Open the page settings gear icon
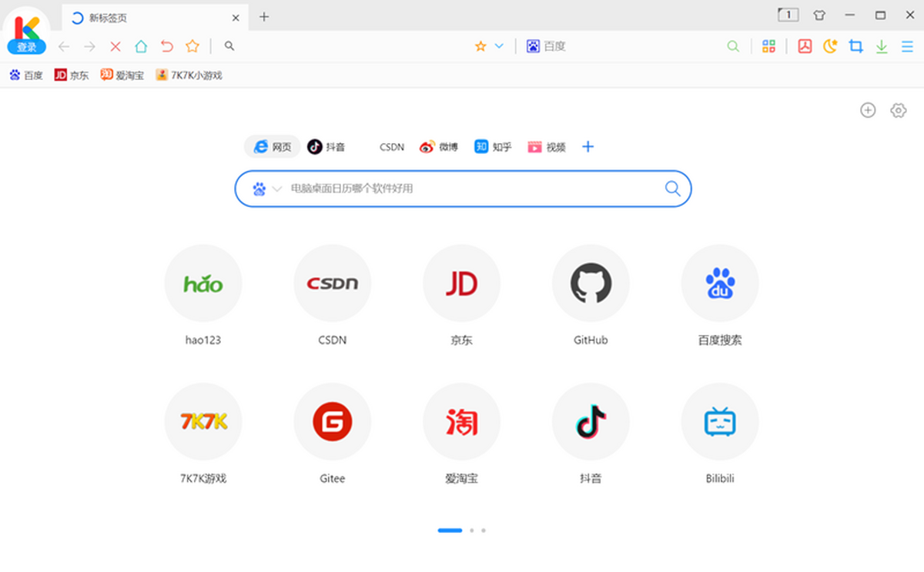 [898, 110]
